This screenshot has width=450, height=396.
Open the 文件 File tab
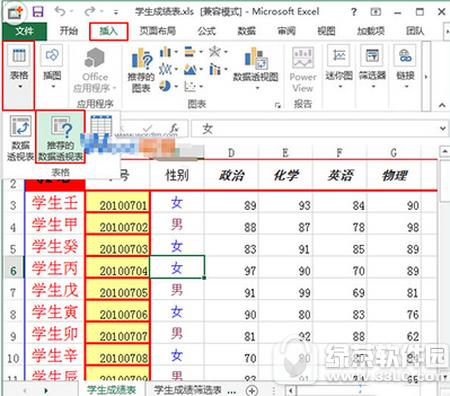(x=24, y=32)
